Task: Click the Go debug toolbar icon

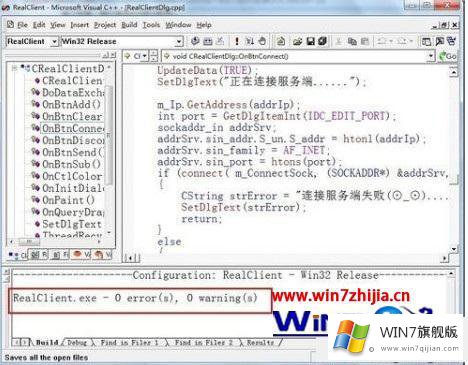Action: click(x=249, y=41)
